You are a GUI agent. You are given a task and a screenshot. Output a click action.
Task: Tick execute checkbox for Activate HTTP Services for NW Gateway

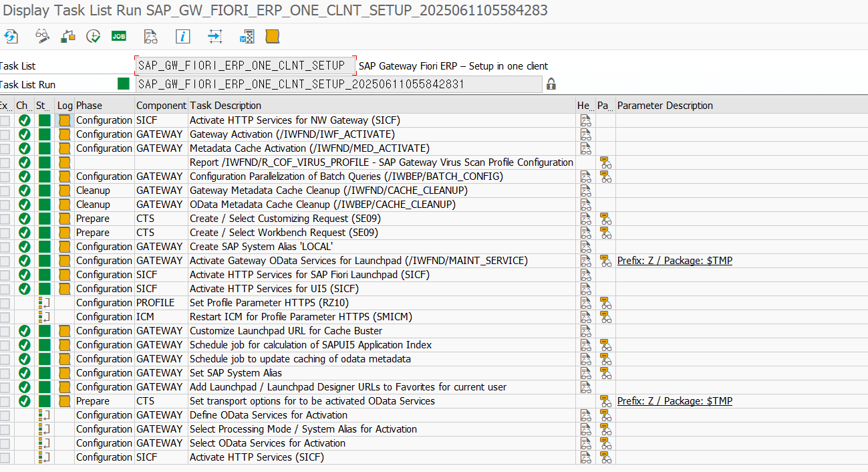tap(5, 120)
